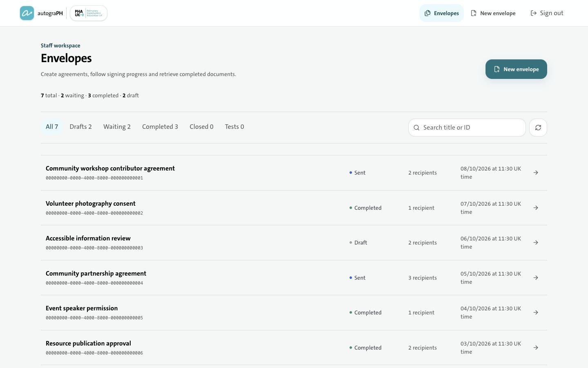
Task: Choose New envelope in top navigation
Action: pos(493,13)
